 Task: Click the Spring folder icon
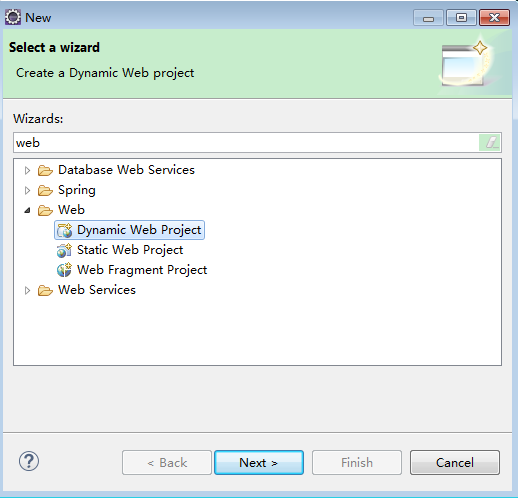click(x=45, y=190)
